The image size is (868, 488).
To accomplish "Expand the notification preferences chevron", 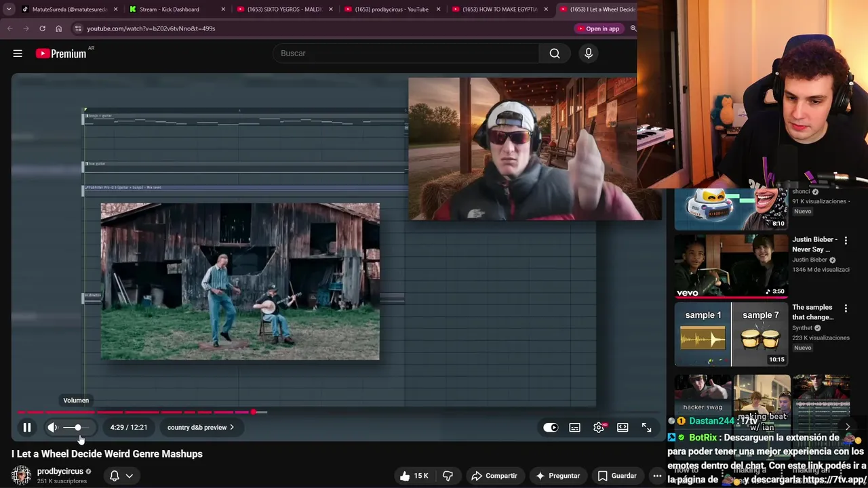I will point(129,476).
